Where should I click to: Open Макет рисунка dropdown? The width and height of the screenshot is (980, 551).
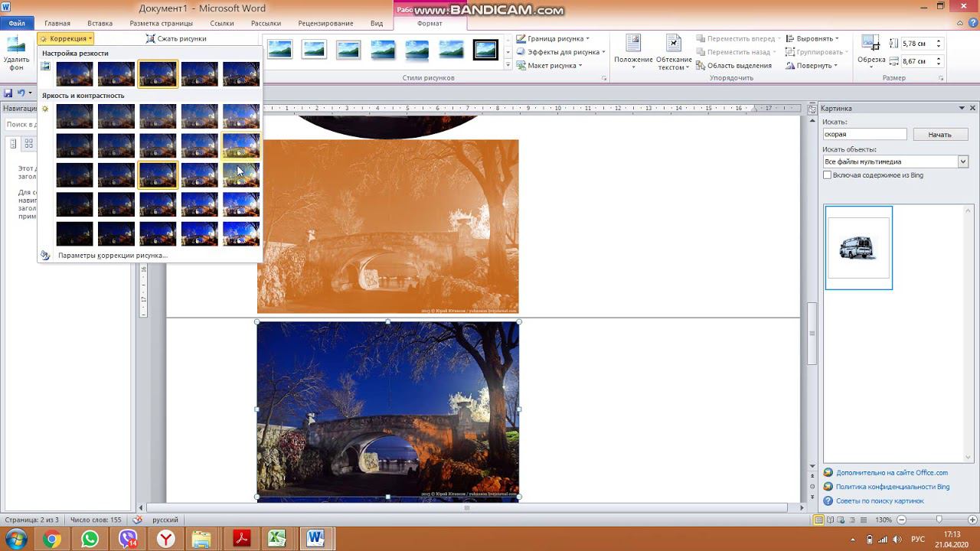[x=549, y=65]
